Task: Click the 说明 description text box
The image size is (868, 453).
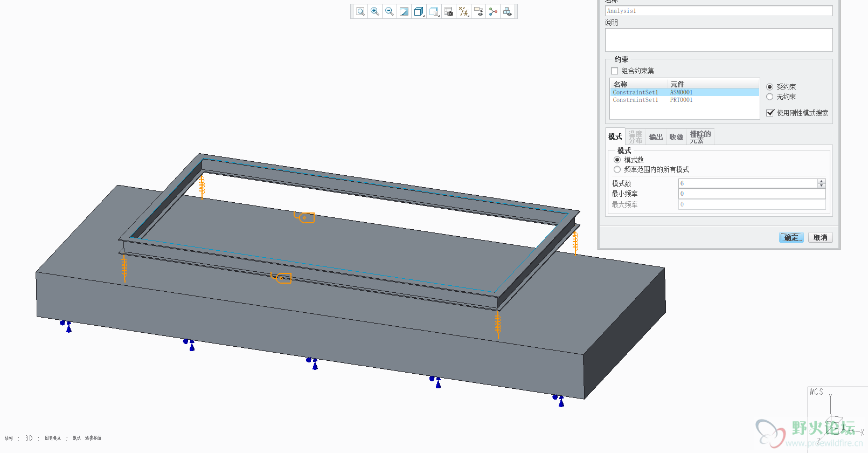Action: 719,40
